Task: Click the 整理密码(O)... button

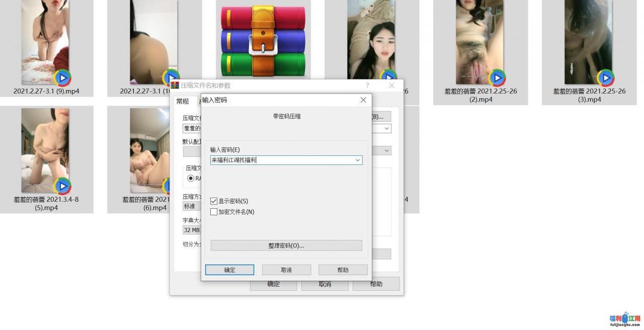Action: coord(286,245)
